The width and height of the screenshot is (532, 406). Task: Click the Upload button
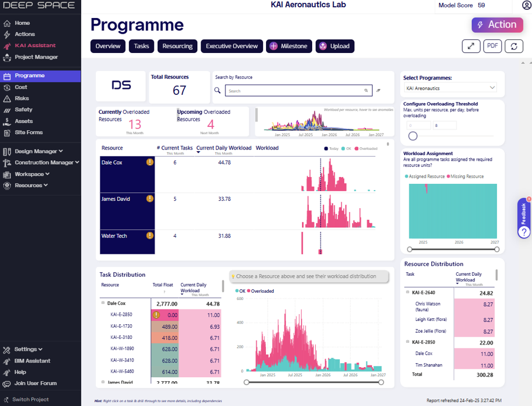click(x=335, y=46)
